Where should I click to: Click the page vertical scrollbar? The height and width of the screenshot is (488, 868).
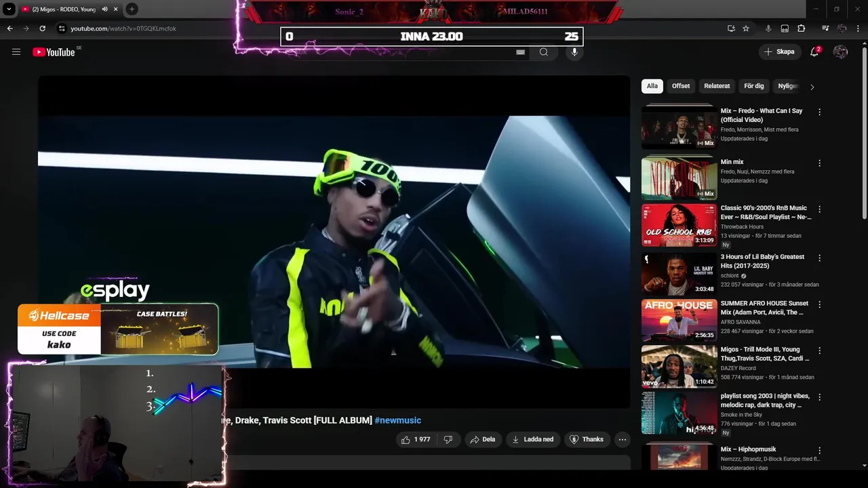[x=864, y=132]
